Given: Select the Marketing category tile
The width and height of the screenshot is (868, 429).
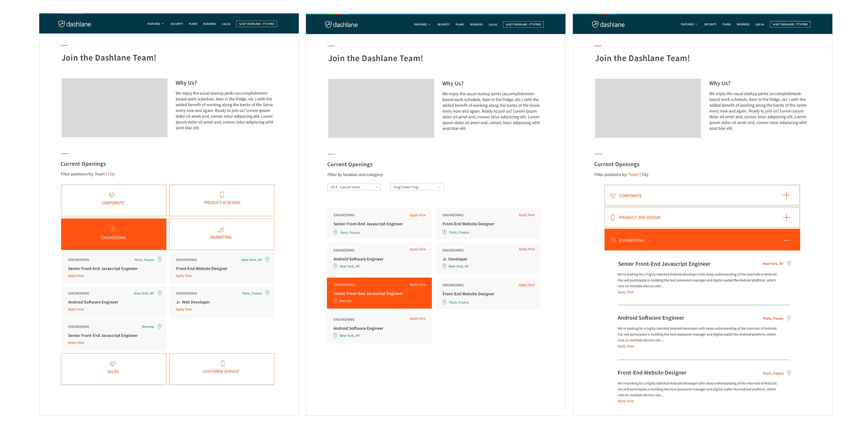Looking at the screenshot, I should click(222, 234).
